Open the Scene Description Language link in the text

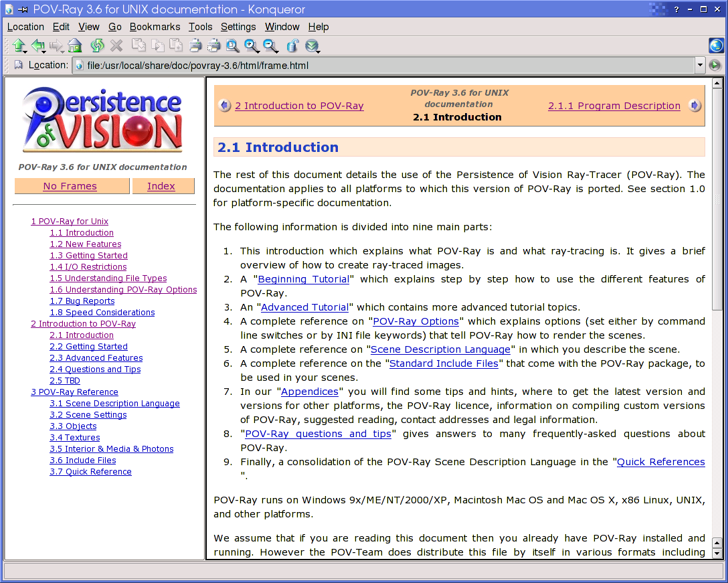coord(440,349)
